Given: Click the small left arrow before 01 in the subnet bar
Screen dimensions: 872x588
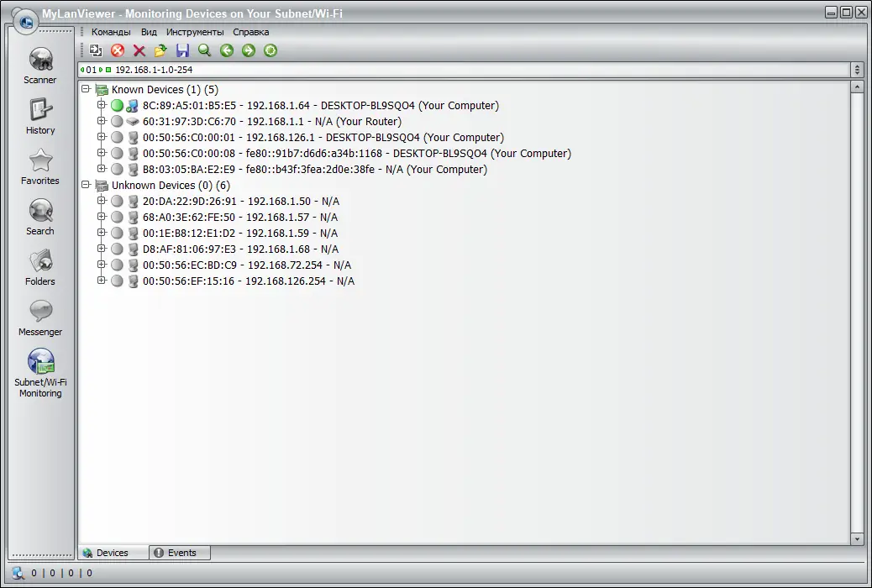Looking at the screenshot, I should pyautogui.click(x=82, y=70).
